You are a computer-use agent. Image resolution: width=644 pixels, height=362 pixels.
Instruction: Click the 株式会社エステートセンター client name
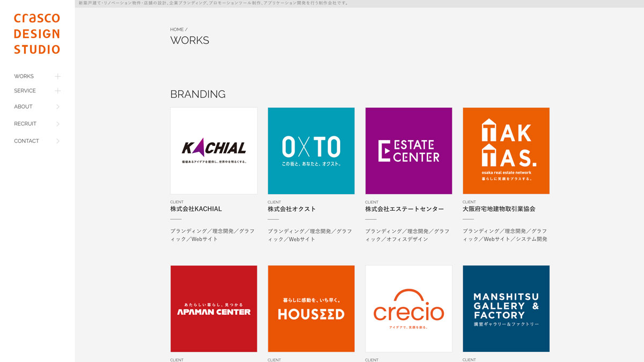[x=405, y=209]
